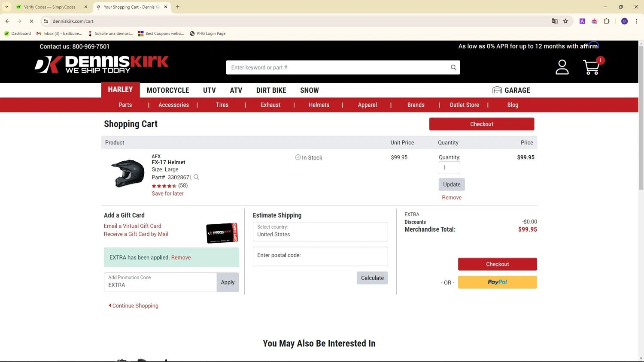Click Receive a Gift Card by Mail
Viewport: 644px width, 362px height.
136,234
